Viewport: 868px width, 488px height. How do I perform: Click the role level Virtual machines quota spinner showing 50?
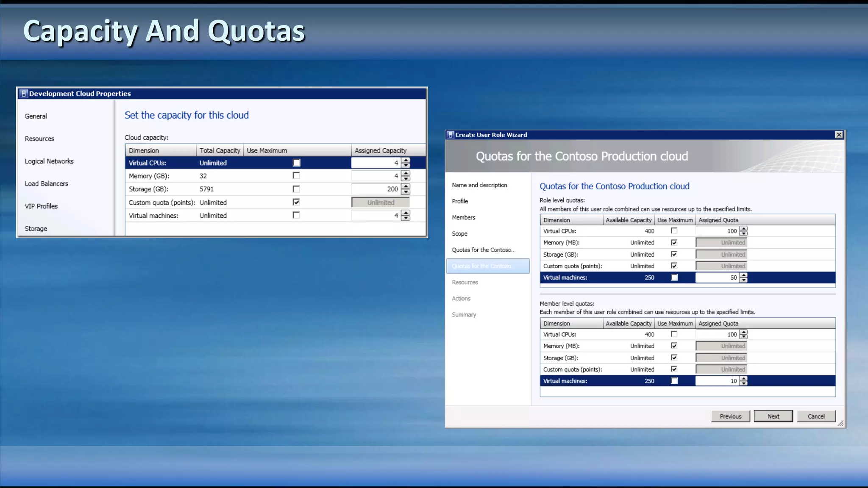coord(743,277)
